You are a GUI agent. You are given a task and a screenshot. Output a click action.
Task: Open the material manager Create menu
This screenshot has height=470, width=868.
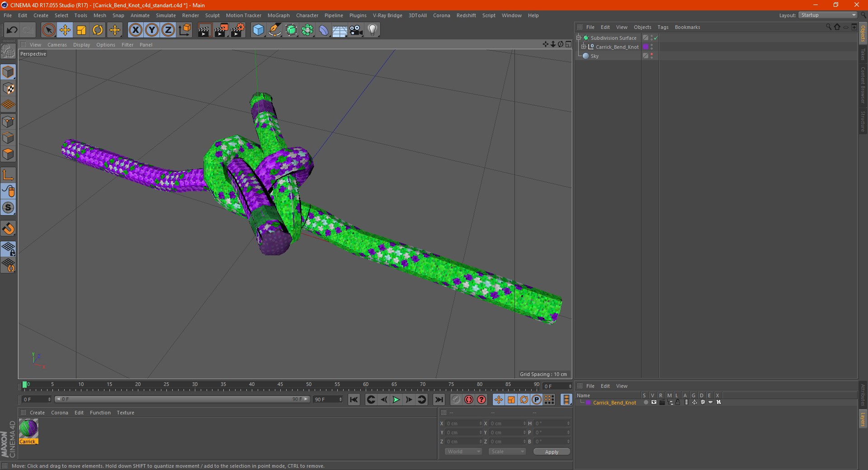point(37,413)
